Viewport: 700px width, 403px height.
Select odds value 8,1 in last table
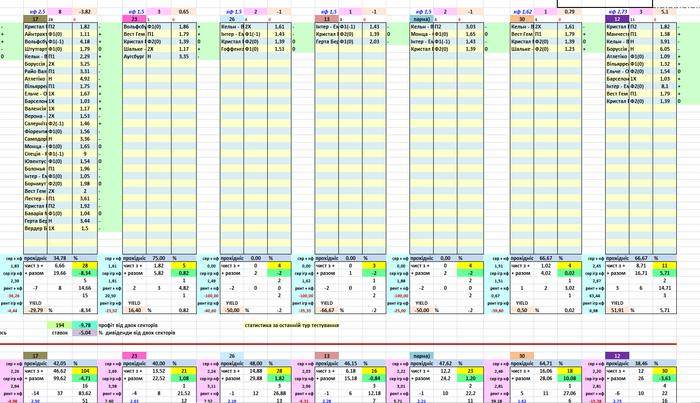click(x=665, y=87)
